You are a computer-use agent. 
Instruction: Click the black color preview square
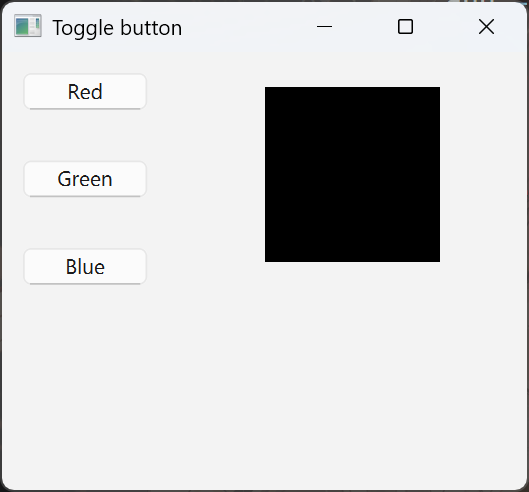(352, 174)
